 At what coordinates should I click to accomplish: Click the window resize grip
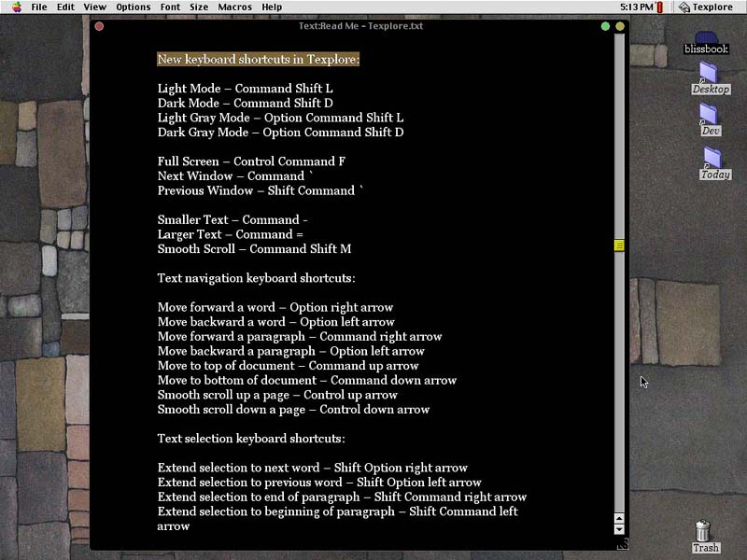click(622, 543)
